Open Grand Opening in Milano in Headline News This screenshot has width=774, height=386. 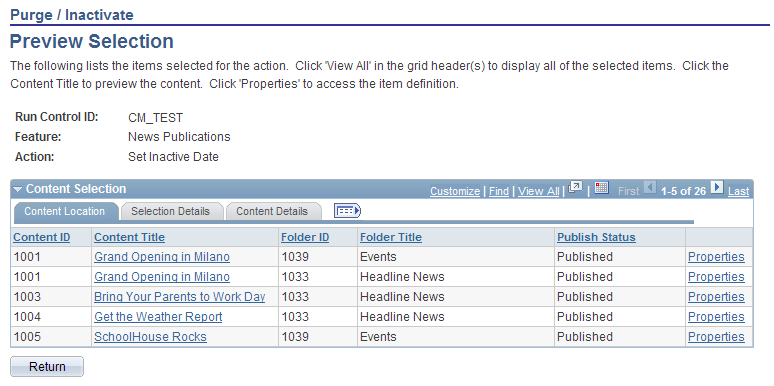pos(162,277)
